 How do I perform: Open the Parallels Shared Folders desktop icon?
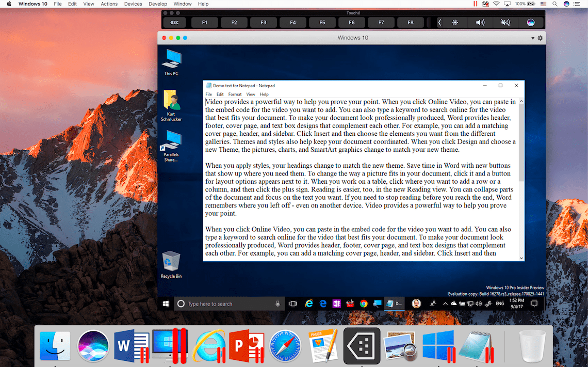click(171, 146)
